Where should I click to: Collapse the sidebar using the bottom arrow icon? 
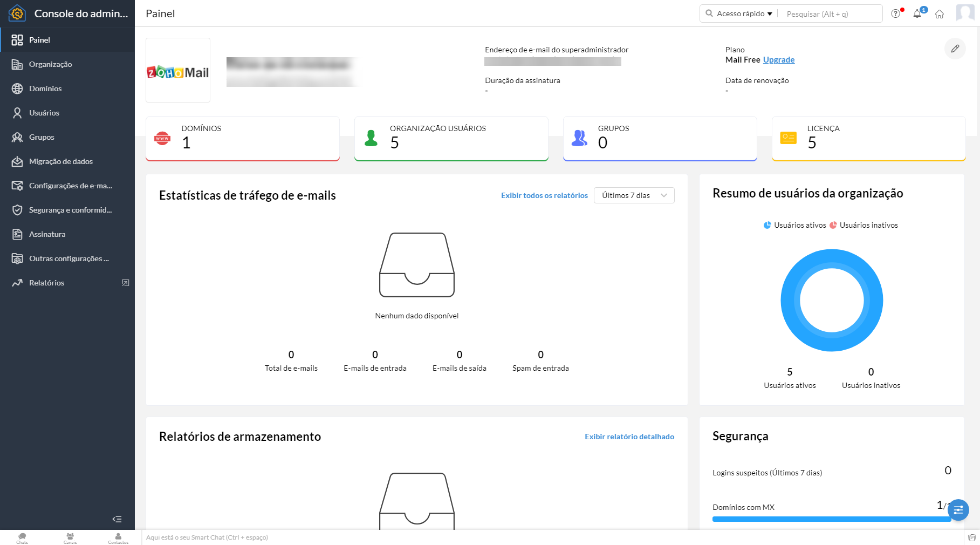click(117, 519)
